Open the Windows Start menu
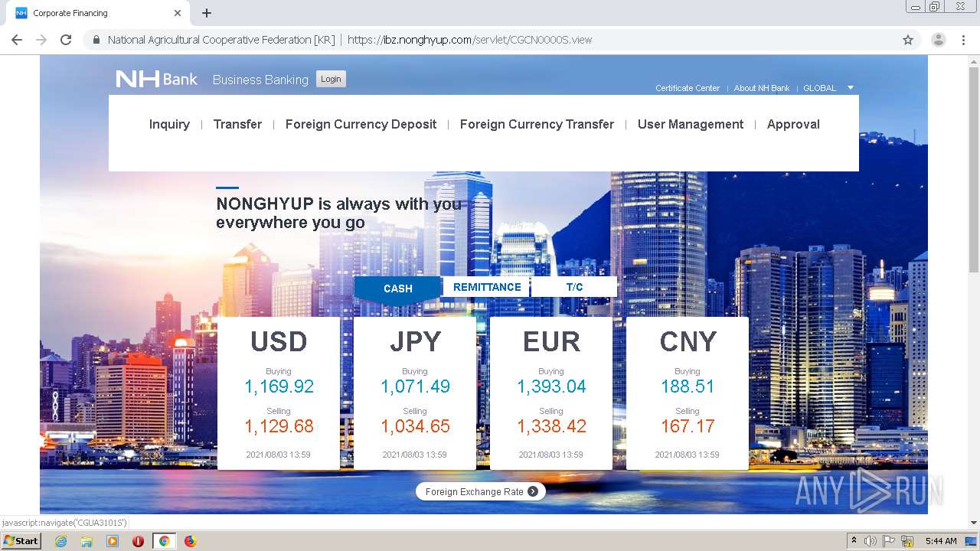This screenshot has height=551, width=980. tap(21, 541)
